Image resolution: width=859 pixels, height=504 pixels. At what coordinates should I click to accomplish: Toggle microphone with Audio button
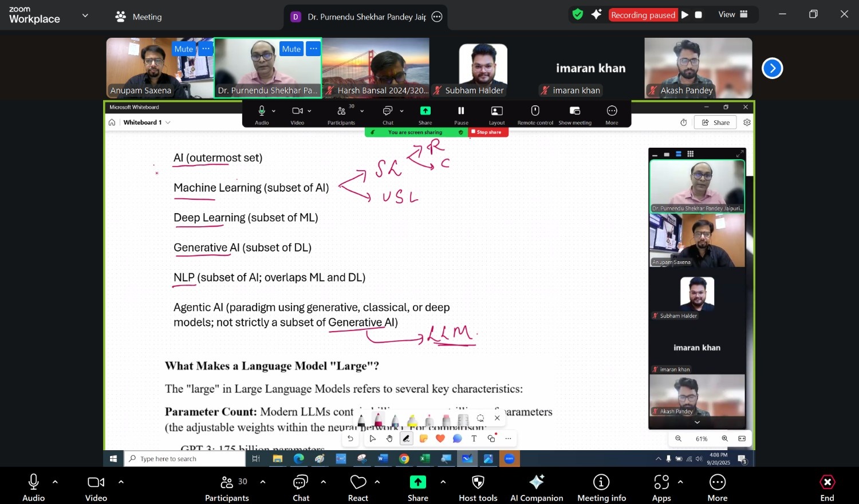click(x=33, y=487)
